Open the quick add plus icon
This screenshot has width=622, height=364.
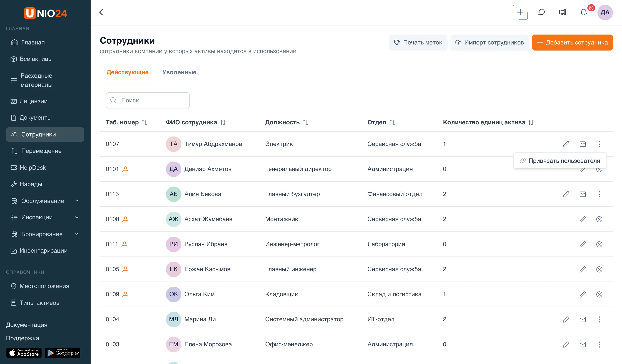pyautogui.click(x=520, y=12)
